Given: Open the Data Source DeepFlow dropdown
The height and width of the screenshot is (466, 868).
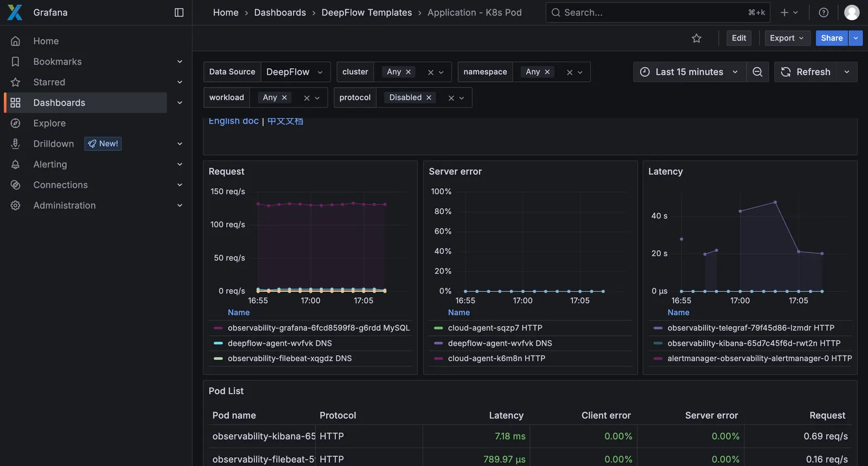Looking at the screenshot, I should [x=295, y=72].
